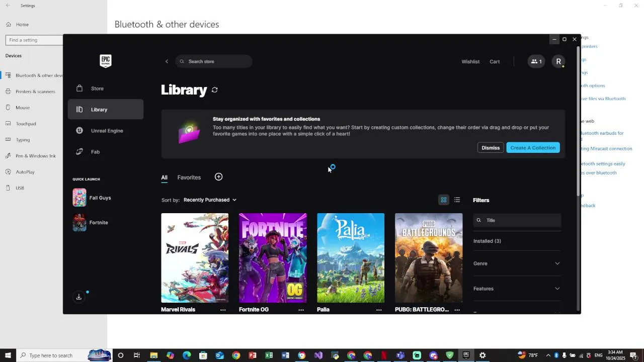Switch to the All tab

[x=164, y=177]
